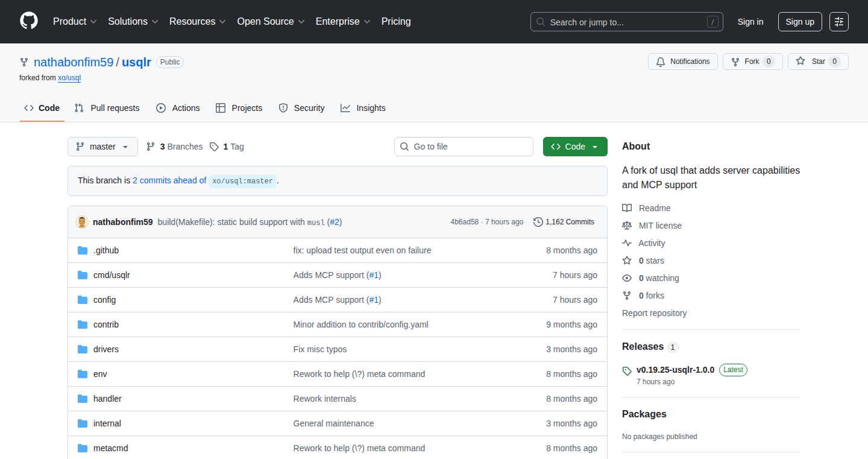Open pull request #2 link in commit message
Screen dimensions: 868x459
335,222
